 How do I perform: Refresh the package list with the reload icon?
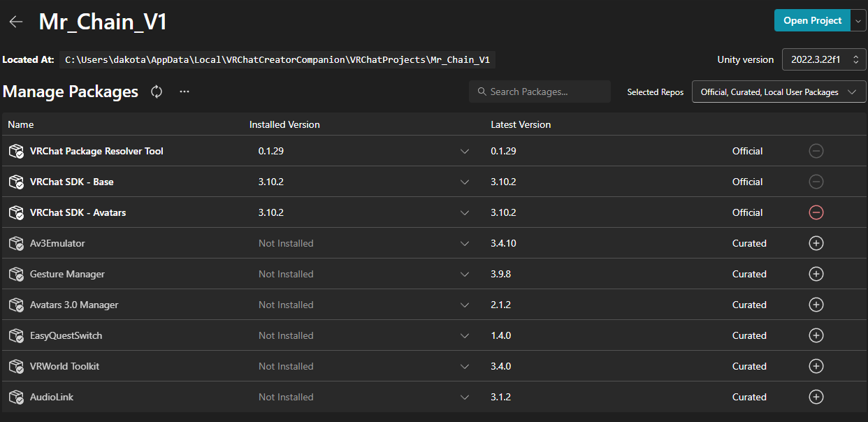coord(157,92)
